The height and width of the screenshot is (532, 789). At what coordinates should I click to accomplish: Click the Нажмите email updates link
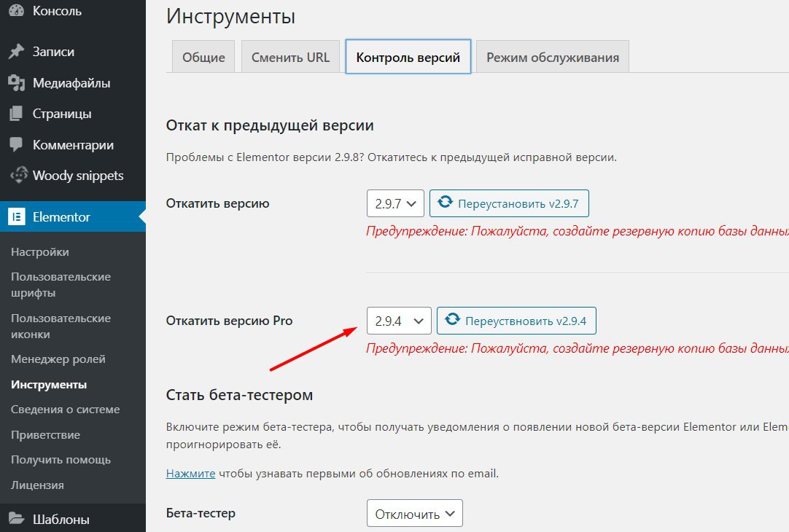tap(191, 473)
